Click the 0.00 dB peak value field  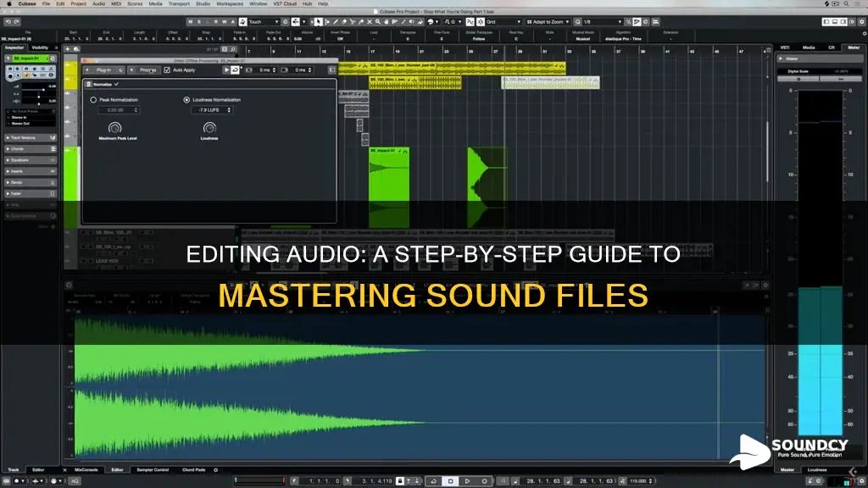tap(118, 110)
